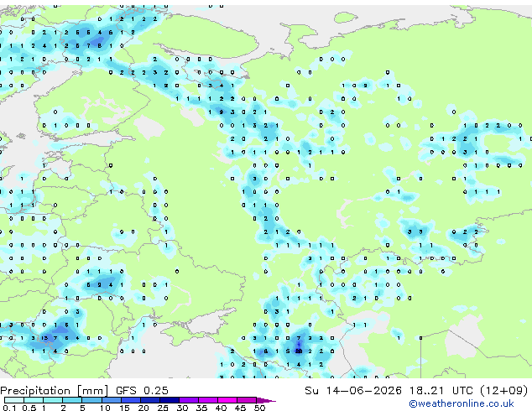The image size is (532, 411).
Task: Click the above-50 mm legend arrow tip
Action: click(266, 400)
